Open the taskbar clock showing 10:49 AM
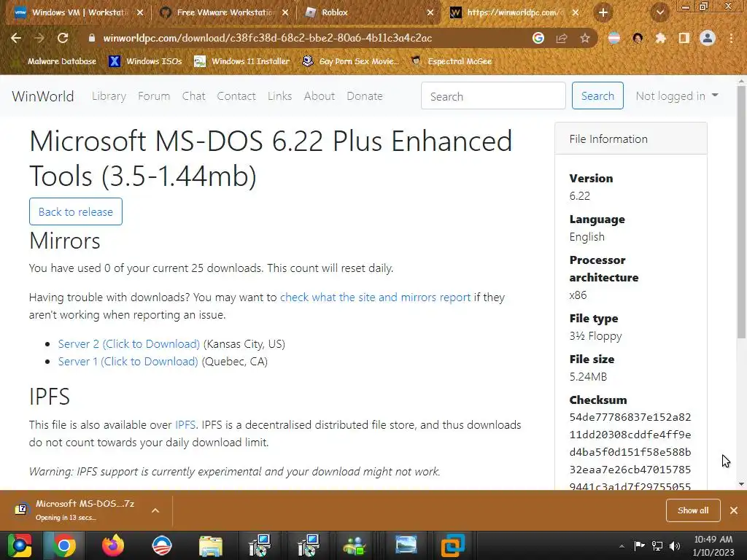 tap(713, 545)
